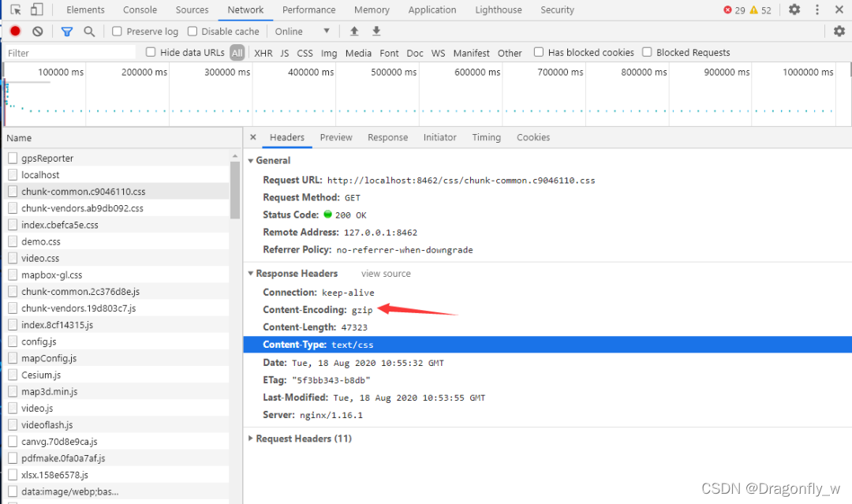Select xlsx.158e6578.js request
Screen dimensions: 852x504
pos(116,475)
